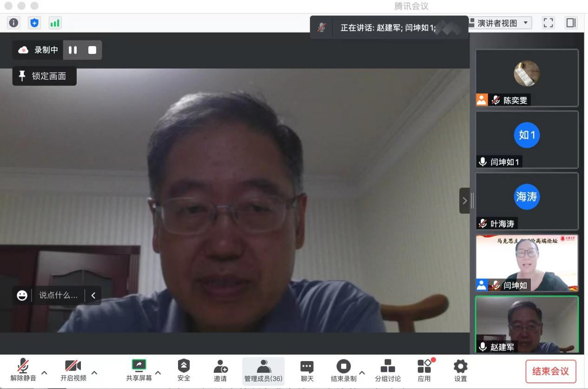Click the blue security shield icon
Image resolution: width=588 pixels, height=389 pixels.
point(34,23)
